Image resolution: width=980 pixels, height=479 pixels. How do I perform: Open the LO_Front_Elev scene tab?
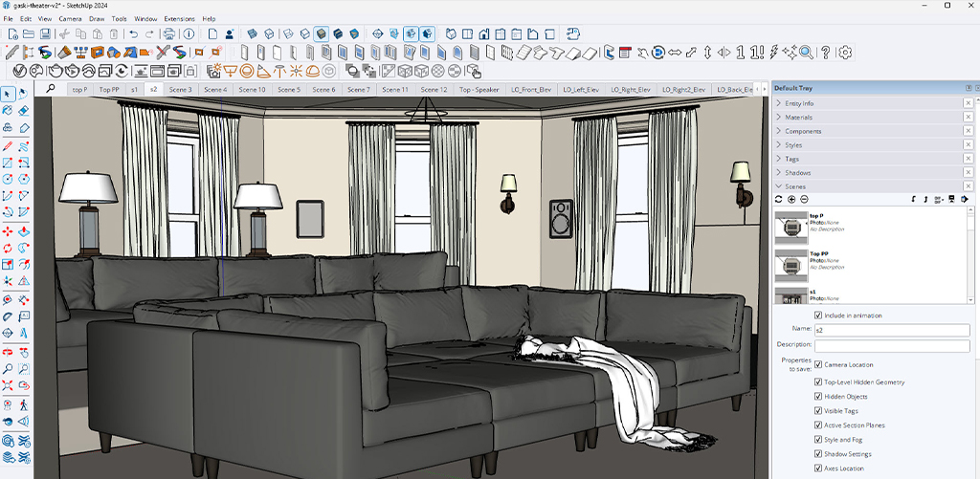tap(531, 89)
